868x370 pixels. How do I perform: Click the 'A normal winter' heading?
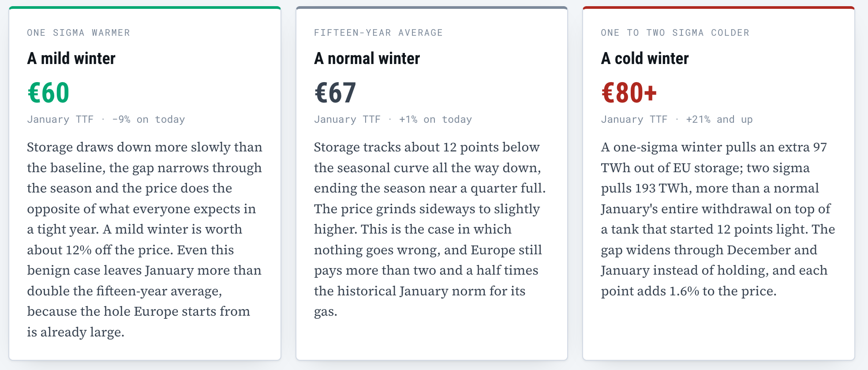coord(367,58)
